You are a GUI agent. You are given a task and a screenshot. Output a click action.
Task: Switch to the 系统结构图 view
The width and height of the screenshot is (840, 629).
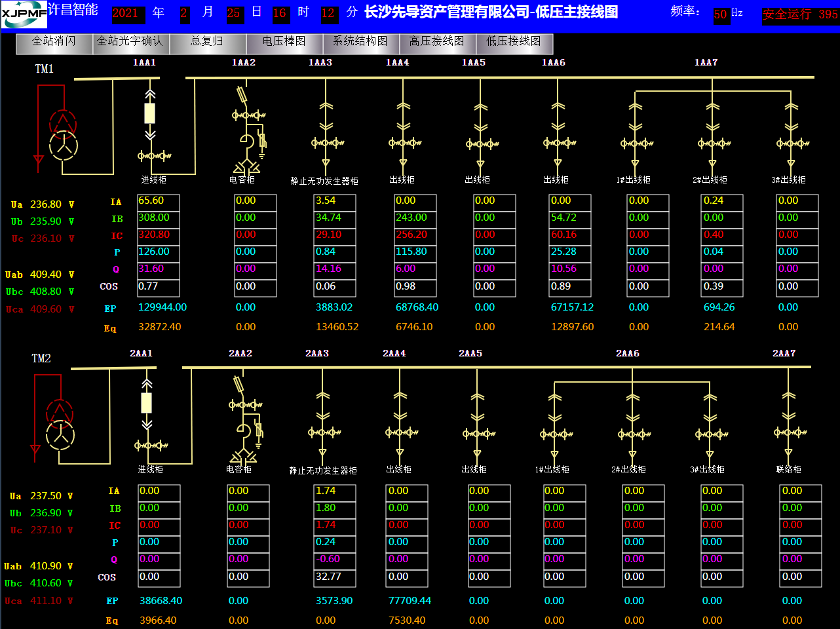360,42
